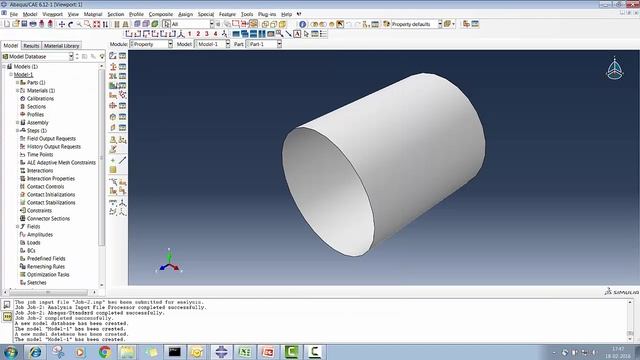The height and width of the screenshot is (360, 640).
Task: Click the Color Code dialog icon
Action: pyautogui.click(x=387, y=24)
